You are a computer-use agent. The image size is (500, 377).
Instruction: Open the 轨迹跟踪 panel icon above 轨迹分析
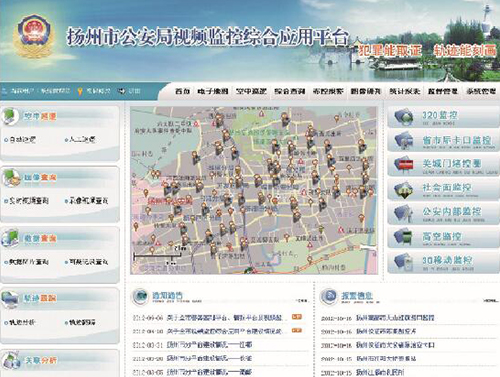point(10,299)
